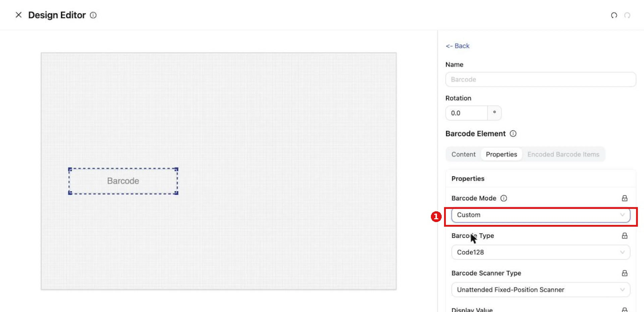Click the undo arrow icon

(x=614, y=15)
